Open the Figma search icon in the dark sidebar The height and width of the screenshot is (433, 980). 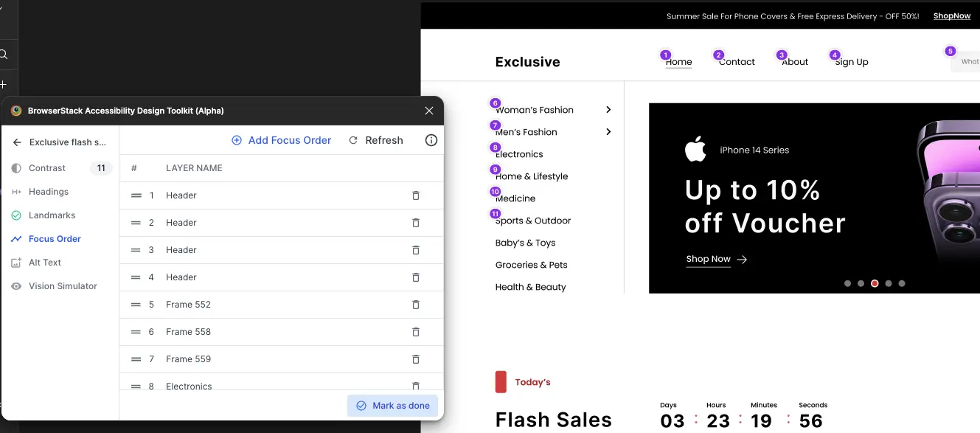click(x=4, y=54)
